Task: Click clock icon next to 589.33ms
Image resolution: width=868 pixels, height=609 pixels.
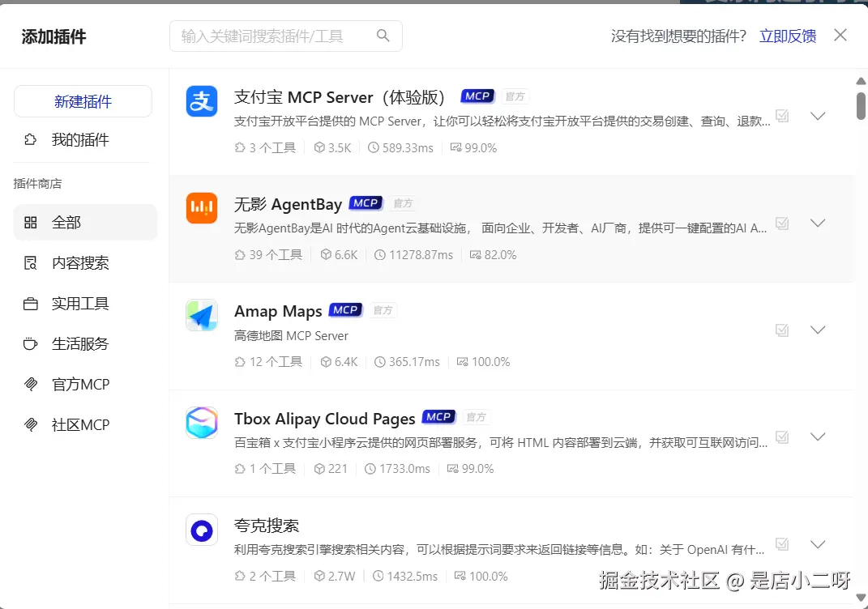Action: (x=374, y=147)
